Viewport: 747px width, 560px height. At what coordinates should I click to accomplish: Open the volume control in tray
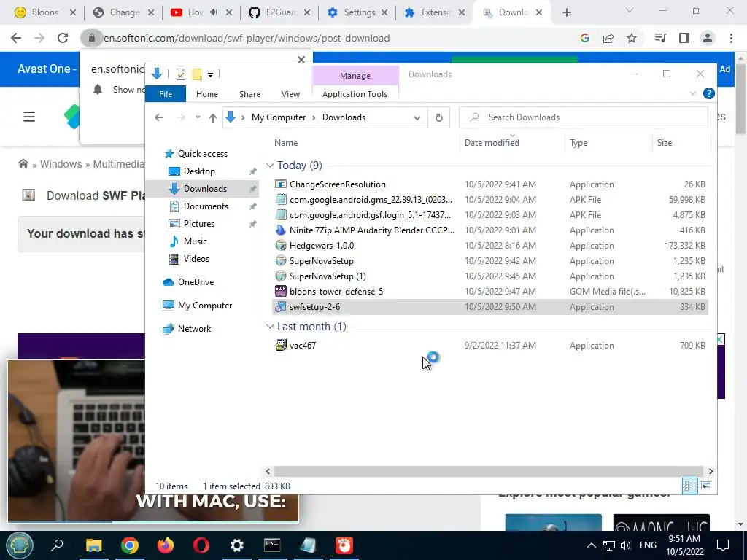(x=626, y=545)
